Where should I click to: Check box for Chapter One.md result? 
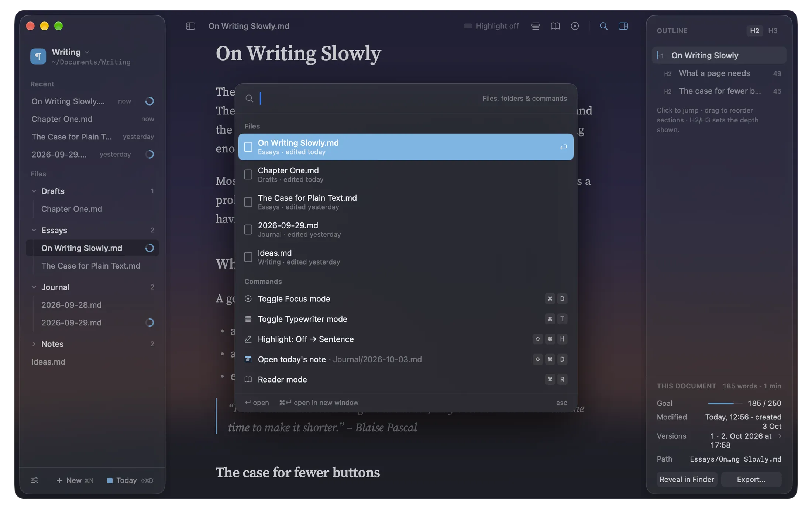coord(248,175)
